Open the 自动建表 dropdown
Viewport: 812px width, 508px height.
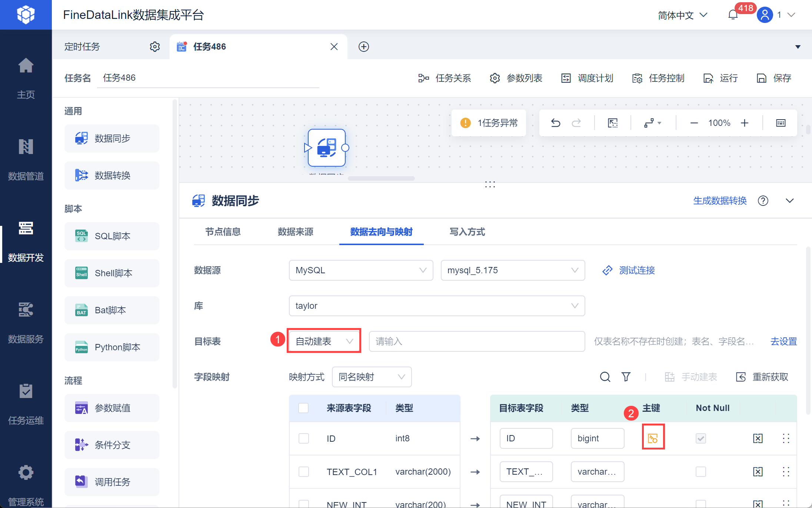(324, 341)
